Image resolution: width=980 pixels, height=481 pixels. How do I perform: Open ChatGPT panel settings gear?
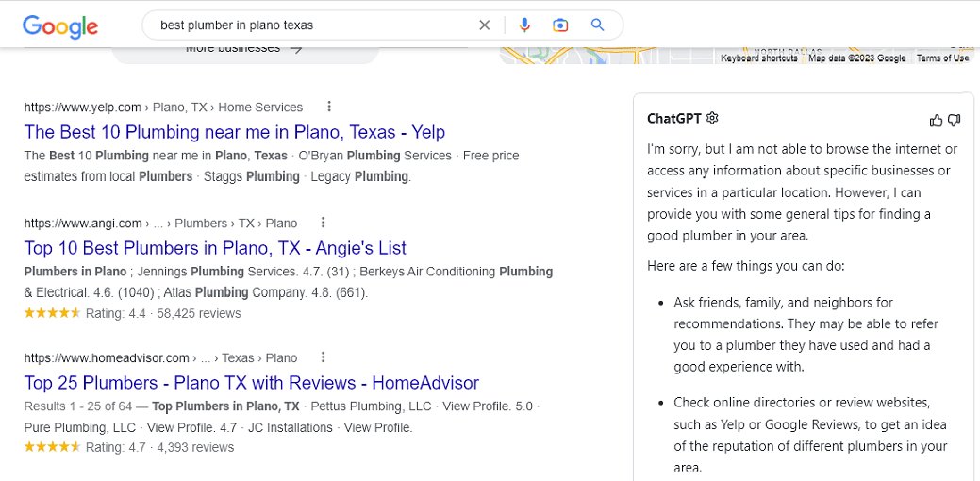click(x=712, y=118)
